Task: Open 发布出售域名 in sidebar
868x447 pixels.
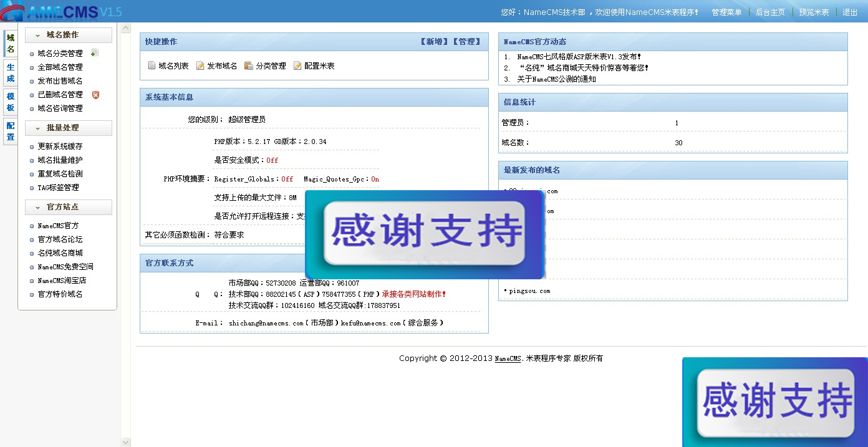Action: [x=60, y=81]
